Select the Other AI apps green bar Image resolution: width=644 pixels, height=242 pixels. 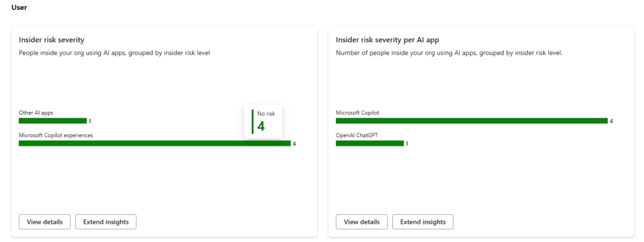(53, 121)
